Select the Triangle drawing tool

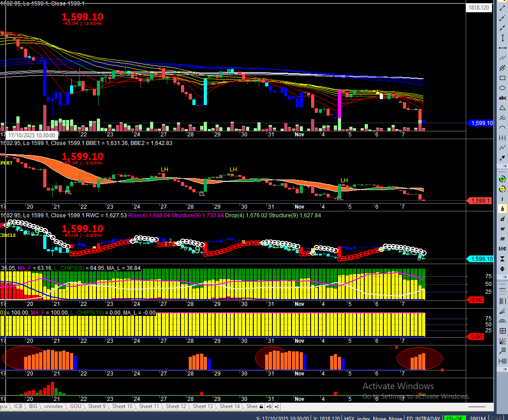[503, 108]
